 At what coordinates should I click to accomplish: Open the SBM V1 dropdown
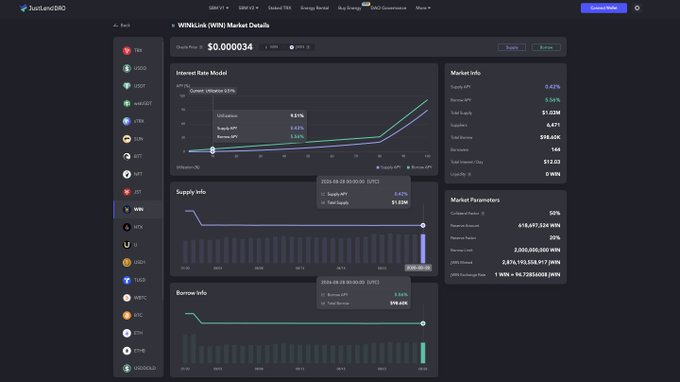(x=219, y=8)
